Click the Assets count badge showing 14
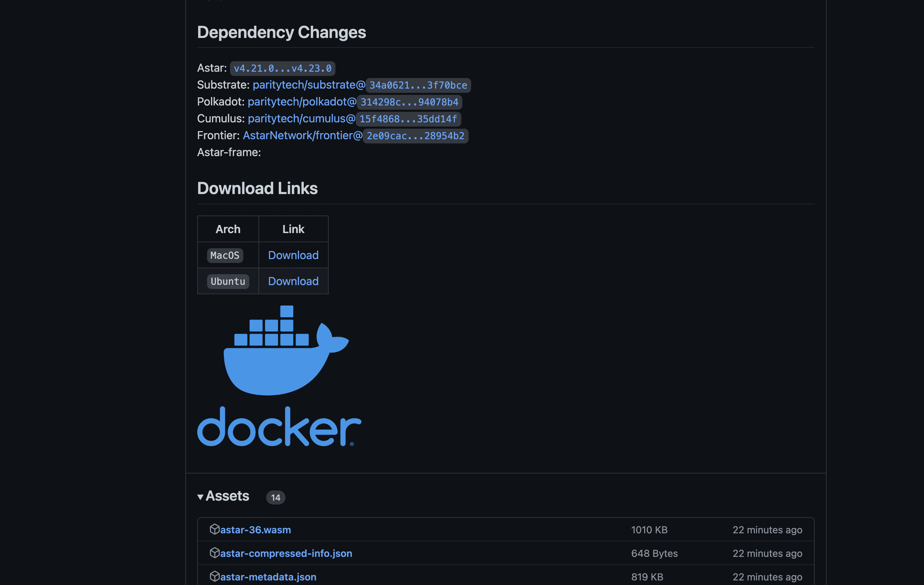924x585 pixels. 275,497
